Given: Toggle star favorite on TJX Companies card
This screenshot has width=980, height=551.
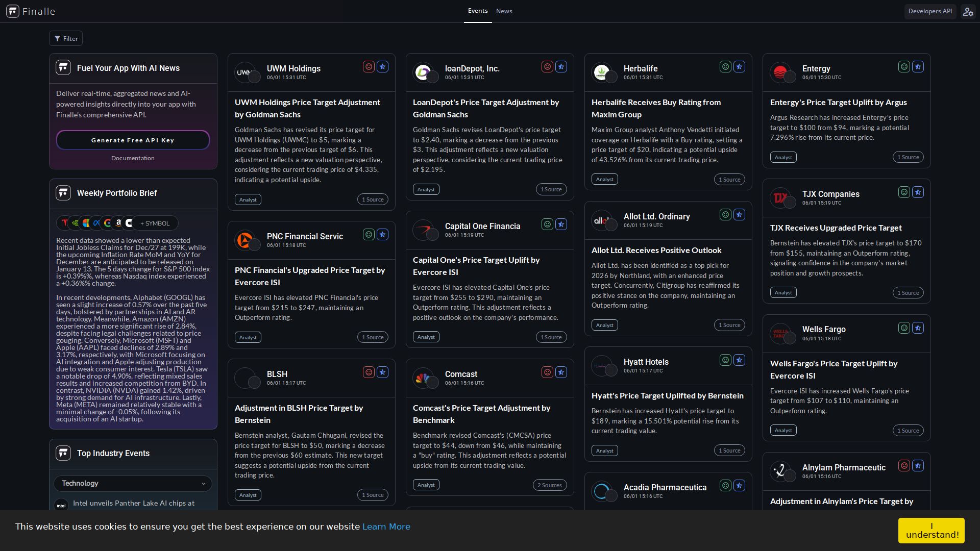Looking at the screenshot, I should 918,192.
